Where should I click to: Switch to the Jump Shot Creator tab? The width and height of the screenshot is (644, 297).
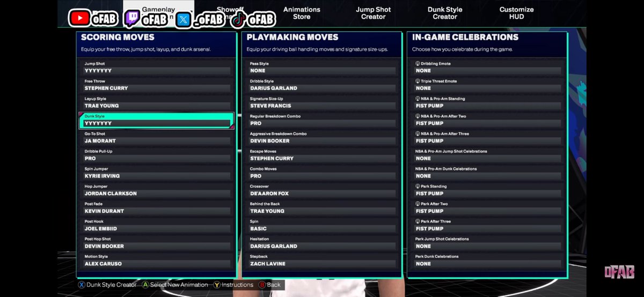[x=374, y=13]
